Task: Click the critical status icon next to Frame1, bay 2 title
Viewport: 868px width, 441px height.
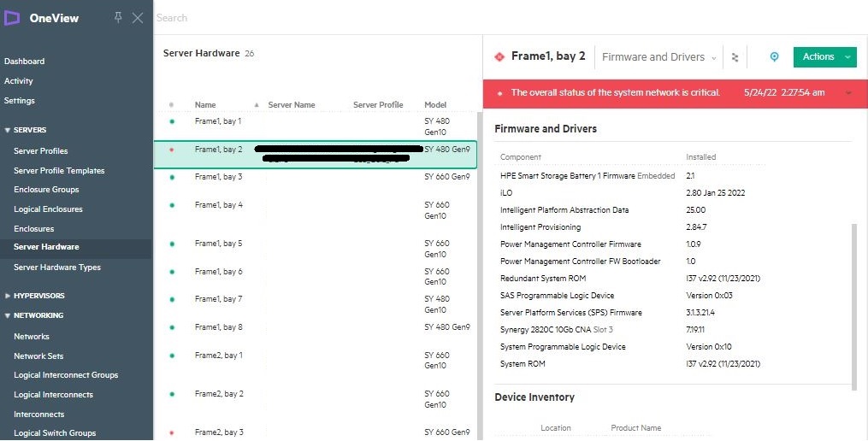Action: point(499,57)
